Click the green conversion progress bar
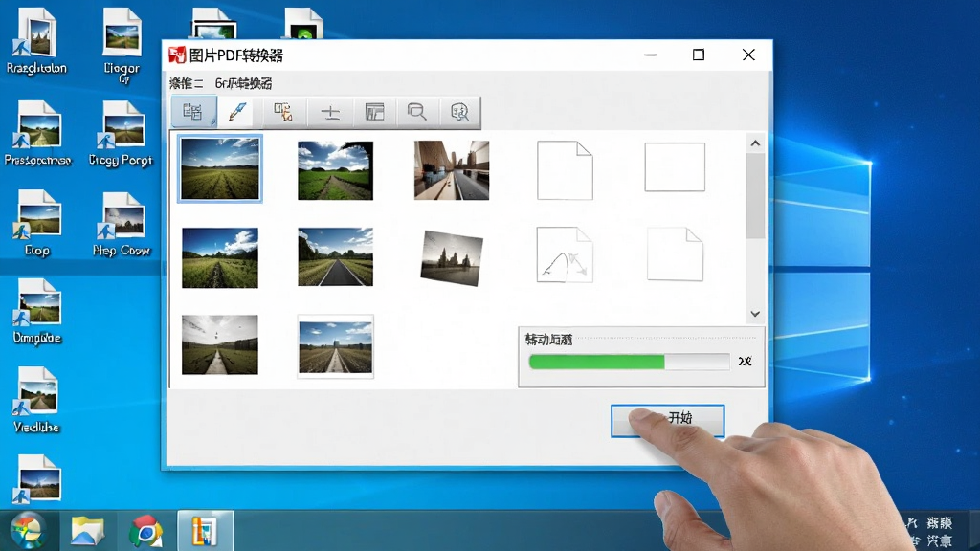 [629, 362]
